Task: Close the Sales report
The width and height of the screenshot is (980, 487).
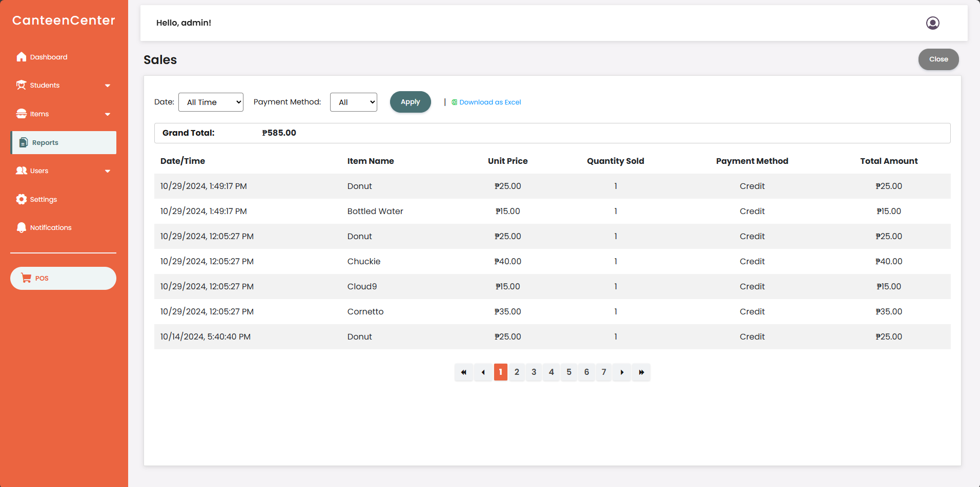Action: click(x=938, y=59)
